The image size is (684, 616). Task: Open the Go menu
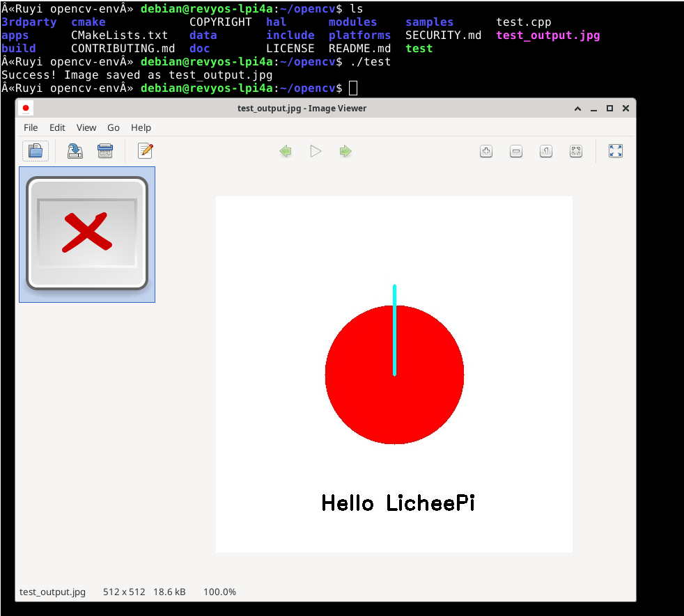tap(114, 128)
